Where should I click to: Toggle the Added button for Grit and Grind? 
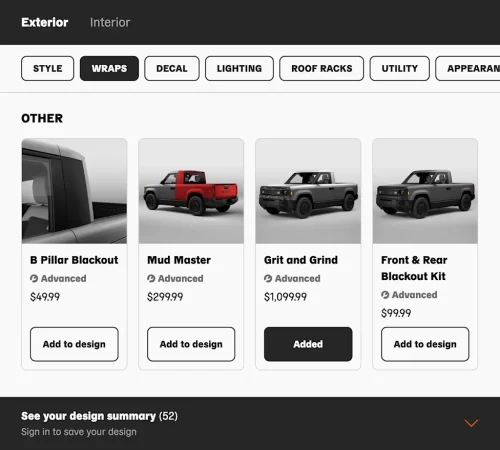pyautogui.click(x=308, y=344)
